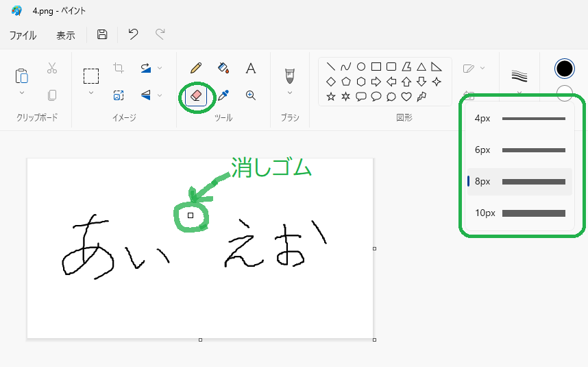588x367 pixels.
Task: Click the flip image icon
Action: pos(146,95)
